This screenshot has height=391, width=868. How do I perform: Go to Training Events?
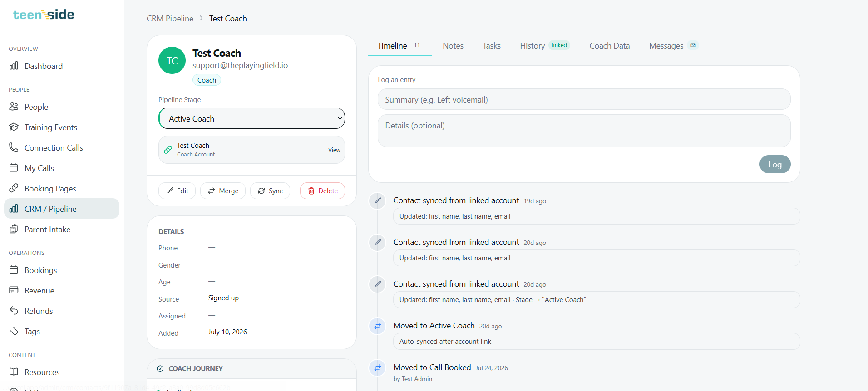[62, 127]
